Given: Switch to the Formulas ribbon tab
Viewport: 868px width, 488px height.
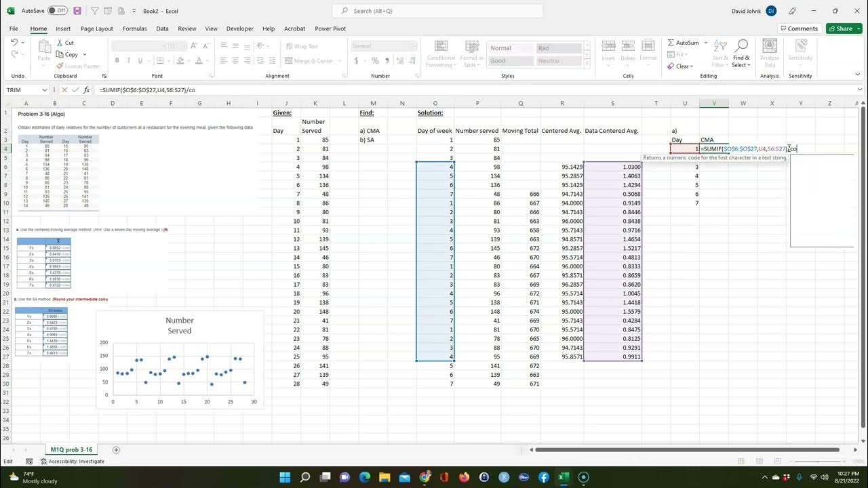Looking at the screenshot, I should coord(135,28).
